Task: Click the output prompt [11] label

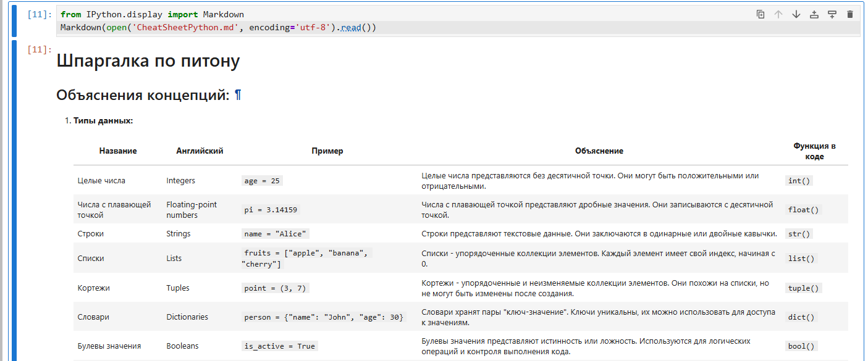Action: click(40, 49)
